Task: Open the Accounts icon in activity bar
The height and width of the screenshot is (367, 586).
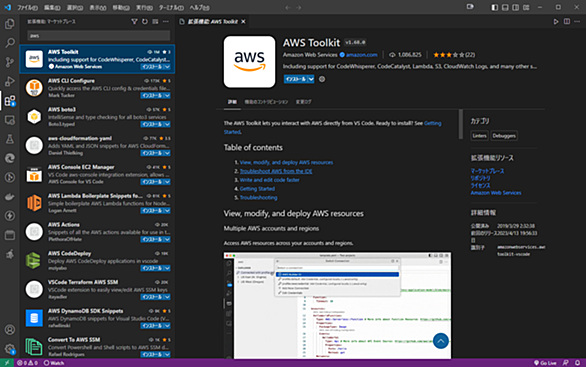Action: coord(10,330)
